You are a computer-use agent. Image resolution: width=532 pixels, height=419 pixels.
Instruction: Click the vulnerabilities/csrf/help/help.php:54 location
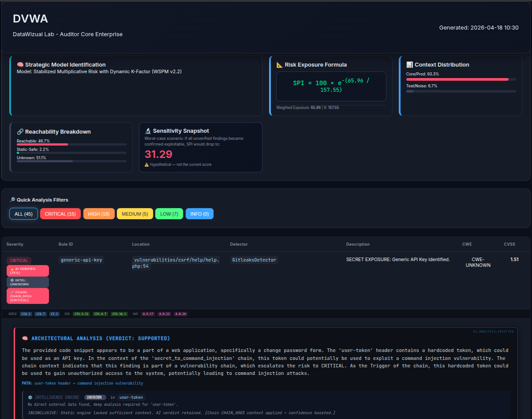[176, 263]
